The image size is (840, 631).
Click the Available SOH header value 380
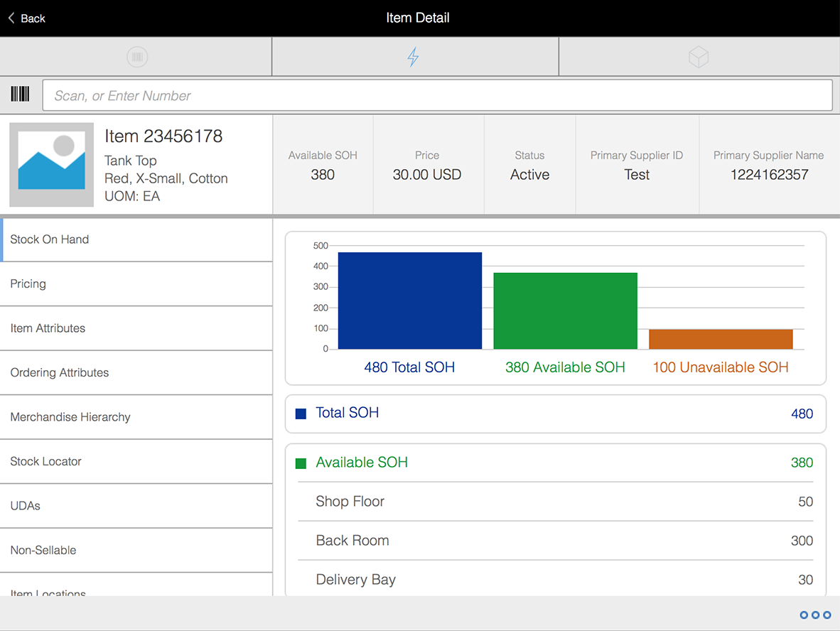tap(323, 175)
